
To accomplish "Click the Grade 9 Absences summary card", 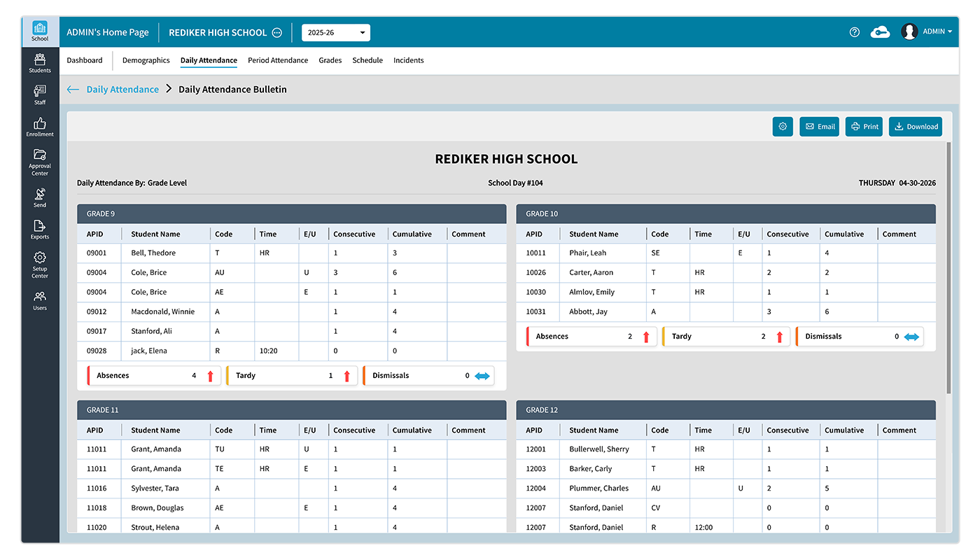I will [x=154, y=376].
